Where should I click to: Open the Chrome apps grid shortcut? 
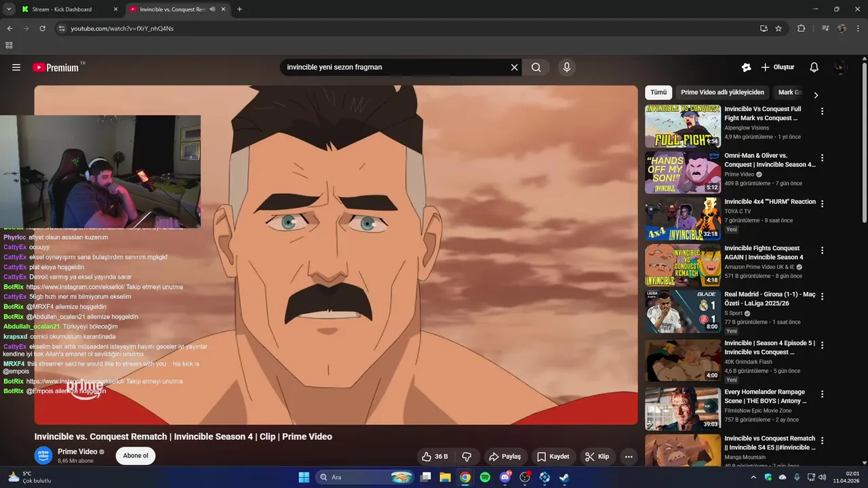point(9,45)
